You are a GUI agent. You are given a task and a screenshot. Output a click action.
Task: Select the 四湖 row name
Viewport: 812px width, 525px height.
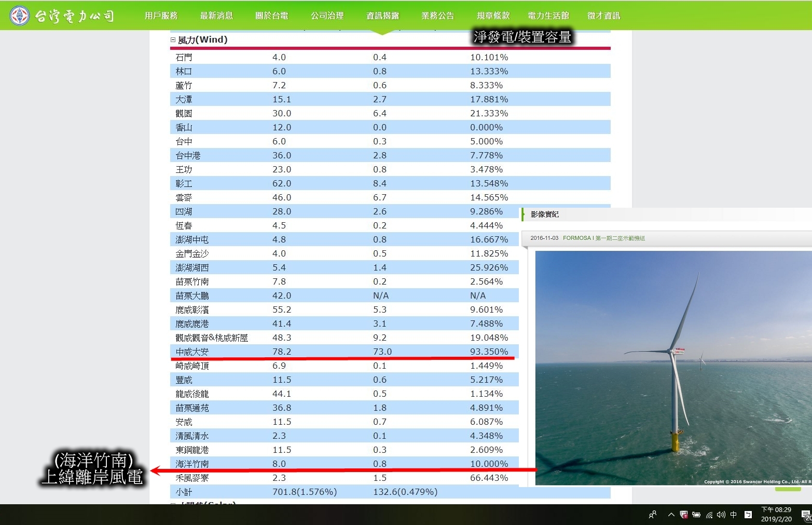184,211
